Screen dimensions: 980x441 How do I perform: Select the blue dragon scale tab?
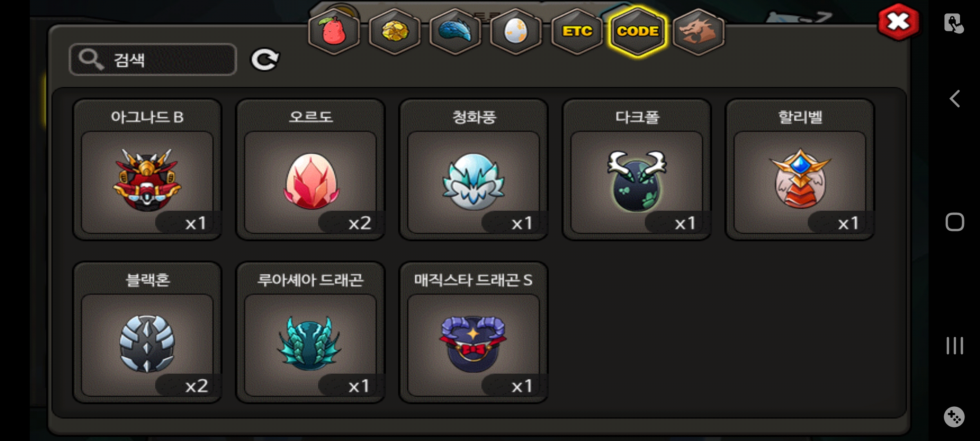pos(455,31)
